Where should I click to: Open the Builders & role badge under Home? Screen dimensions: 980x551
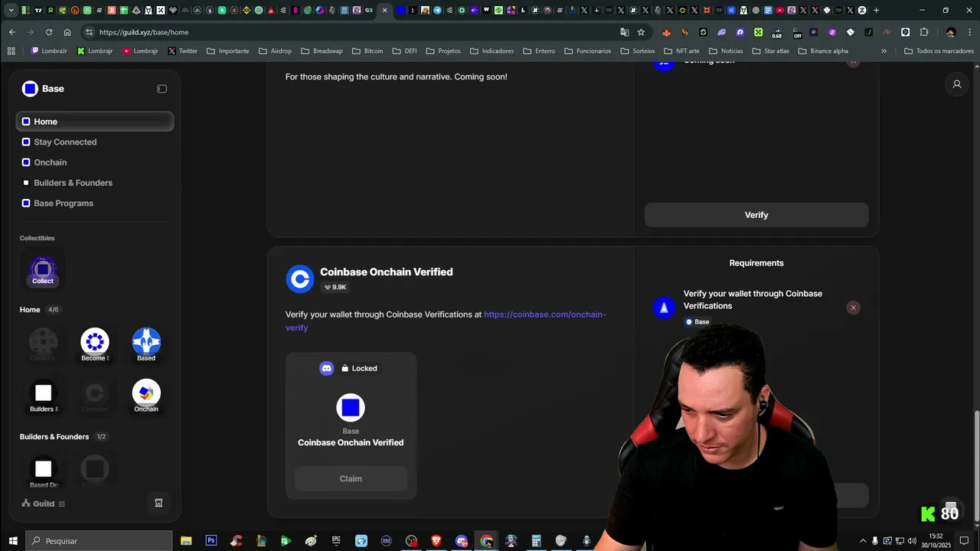(44, 396)
